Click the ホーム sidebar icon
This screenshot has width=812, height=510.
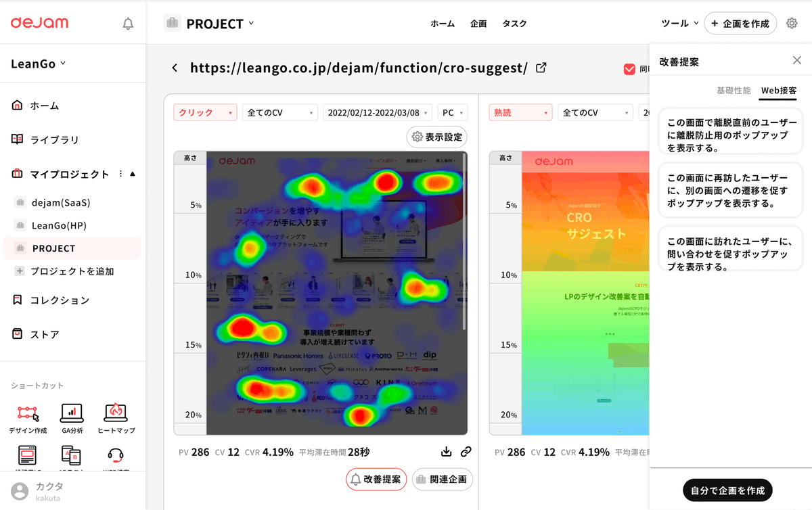coord(18,106)
